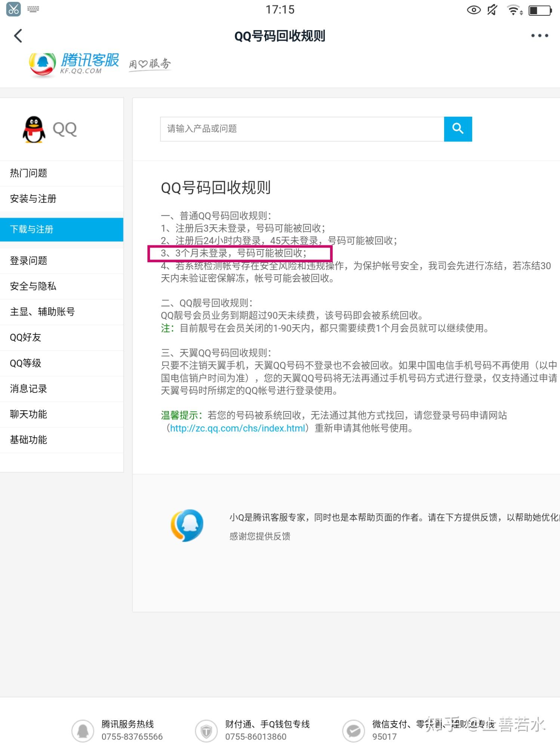Open QQ等级 in the sidebar
Viewport: 560px width, 747px height.
62,363
